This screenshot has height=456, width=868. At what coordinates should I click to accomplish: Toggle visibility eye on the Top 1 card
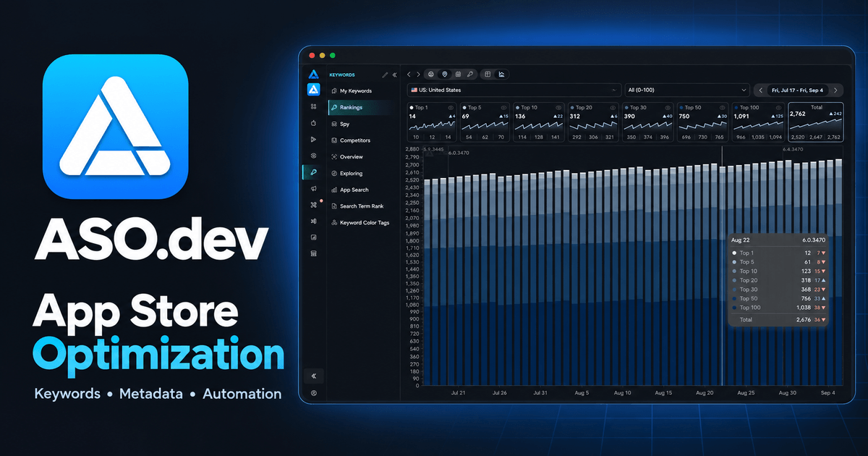click(x=451, y=107)
